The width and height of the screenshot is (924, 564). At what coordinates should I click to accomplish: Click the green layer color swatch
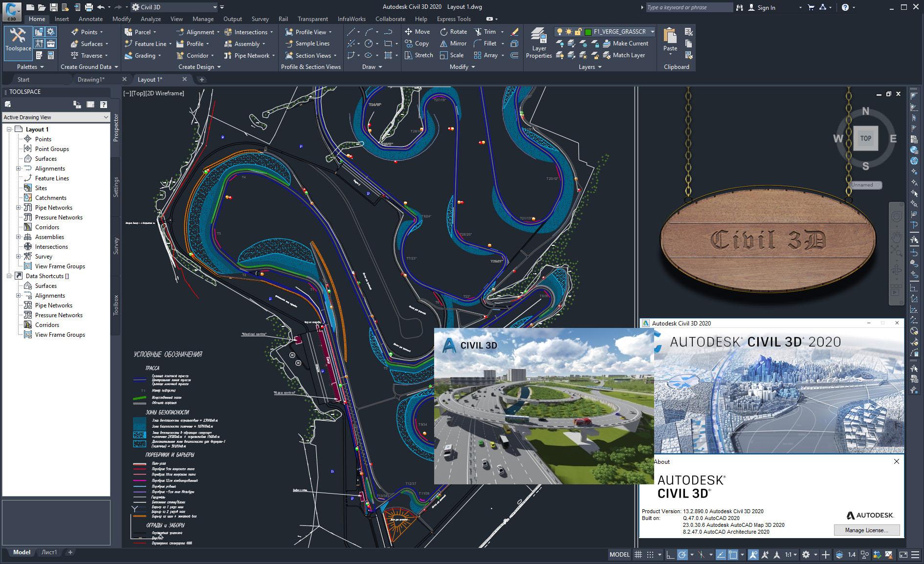[x=588, y=32]
